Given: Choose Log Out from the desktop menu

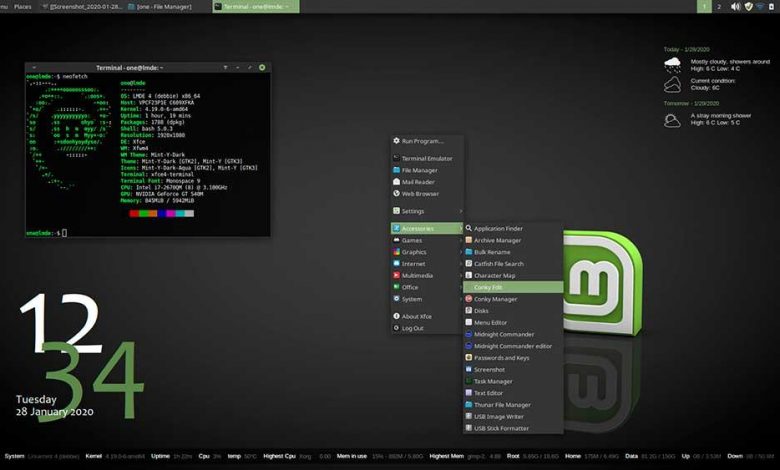Looking at the screenshot, I should coord(427,328).
